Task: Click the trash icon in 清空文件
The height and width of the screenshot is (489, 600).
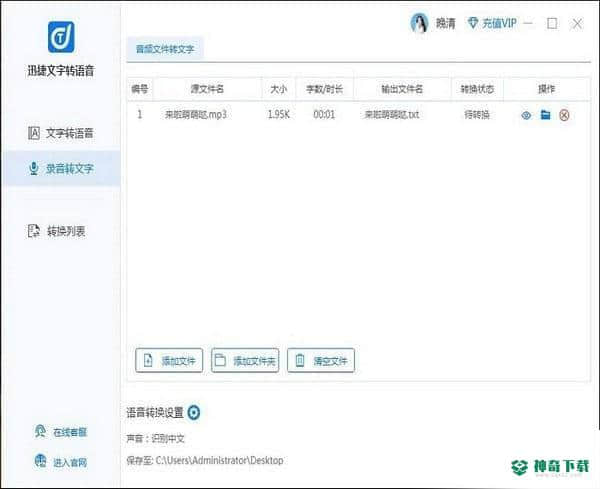Action: click(x=300, y=360)
